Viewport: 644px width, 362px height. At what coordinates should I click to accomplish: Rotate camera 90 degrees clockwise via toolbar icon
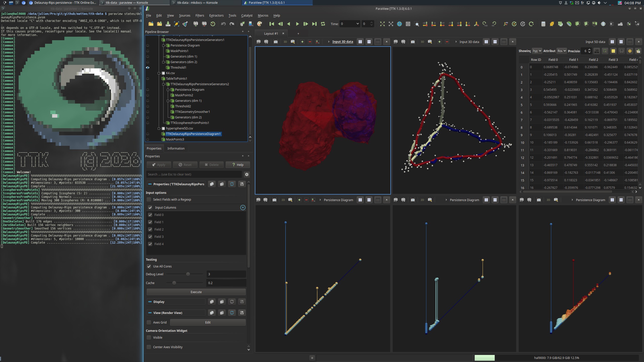pyautogui.click(x=485, y=24)
